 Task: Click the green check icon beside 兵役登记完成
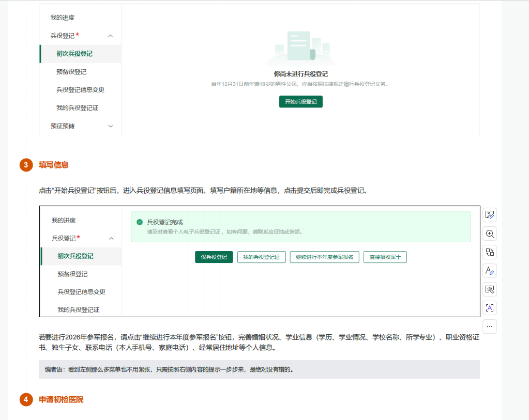(140, 222)
